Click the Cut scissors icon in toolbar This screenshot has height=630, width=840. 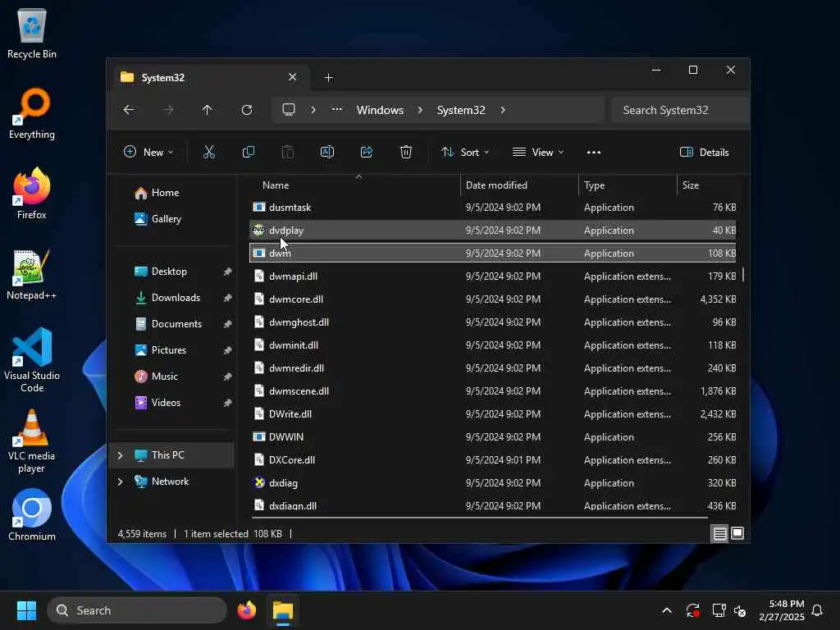pos(209,152)
